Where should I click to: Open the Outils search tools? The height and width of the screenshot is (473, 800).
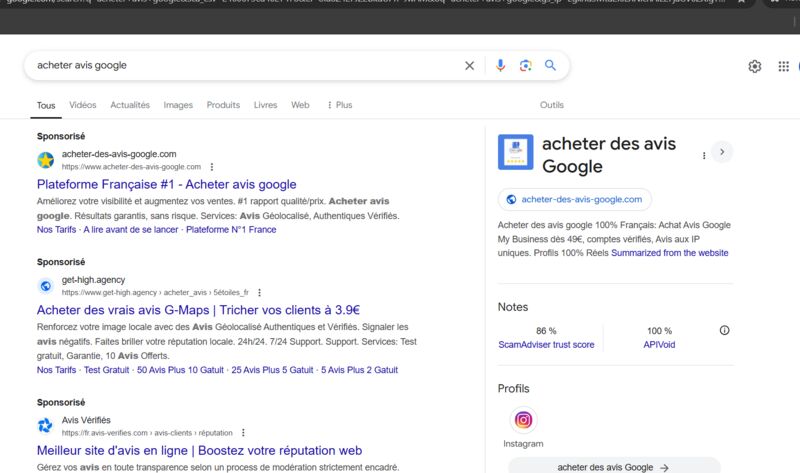(x=552, y=105)
